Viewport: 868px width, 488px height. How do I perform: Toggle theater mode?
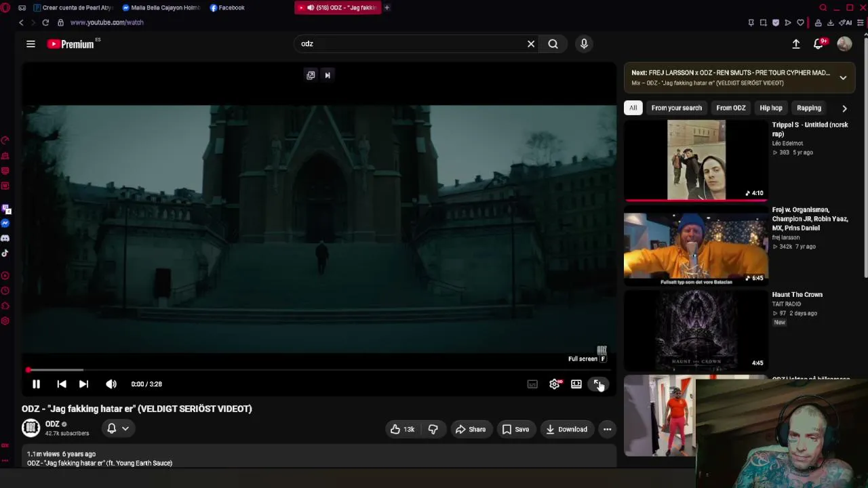(576, 384)
